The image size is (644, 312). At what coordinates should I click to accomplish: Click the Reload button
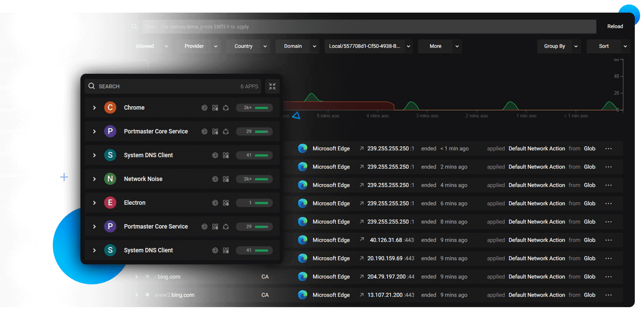[x=615, y=27]
